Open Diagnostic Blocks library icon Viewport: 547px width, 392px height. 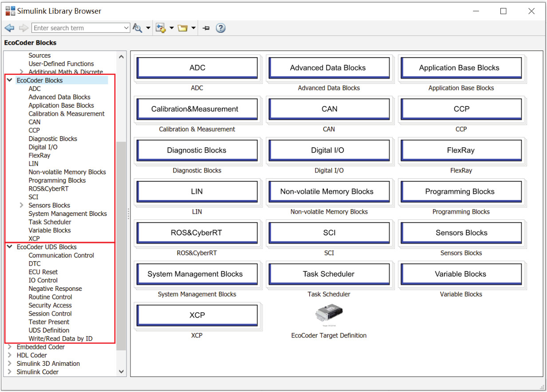coord(197,150)
